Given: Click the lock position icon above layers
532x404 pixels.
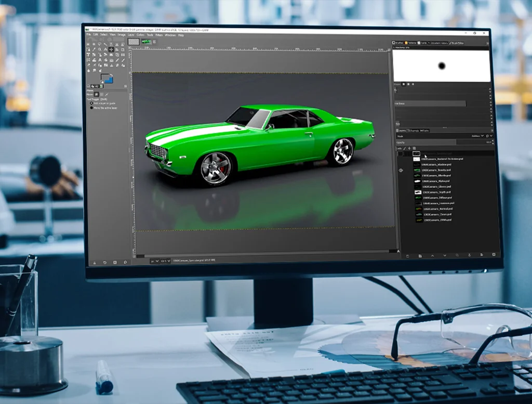Looking at the screenshot, I should pos(409,148).
